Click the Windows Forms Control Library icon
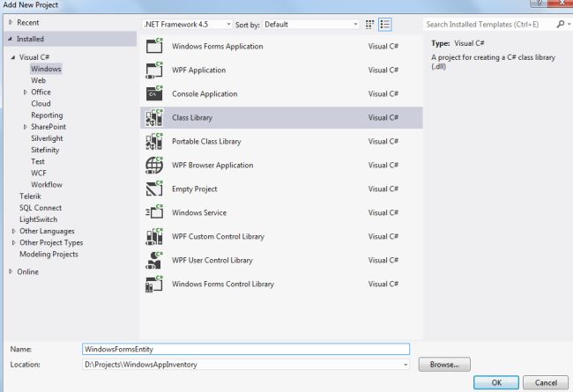The image size is (573, 392). pyautogui.click(x=154, y=284)
